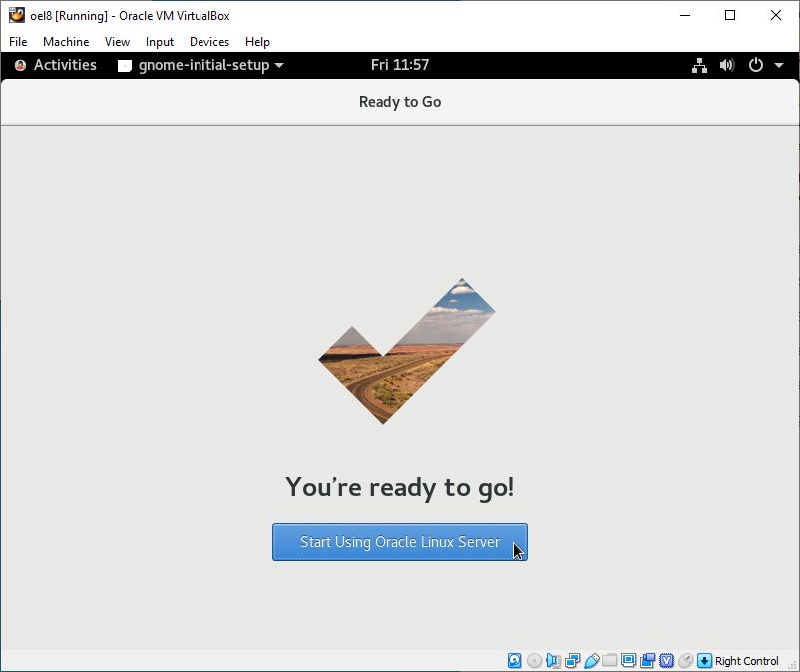The height and width of the screenshot is (672, 800).
Task: Click the window resize grip corner
Action: (793, 665)
